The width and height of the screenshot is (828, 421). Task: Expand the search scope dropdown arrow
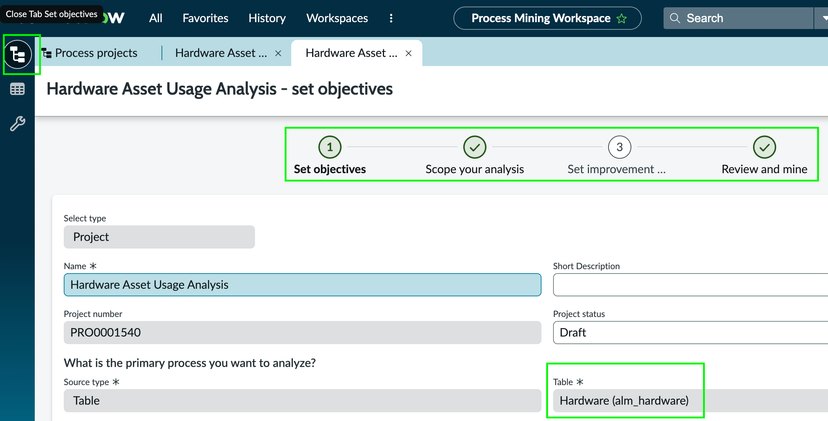click(x=821, y=18)
